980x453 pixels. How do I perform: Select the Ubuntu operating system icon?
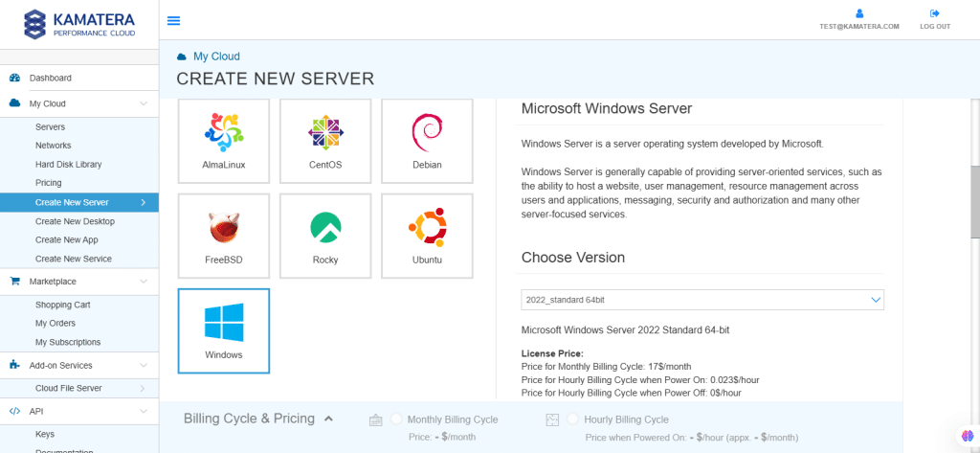click(427, 227)
